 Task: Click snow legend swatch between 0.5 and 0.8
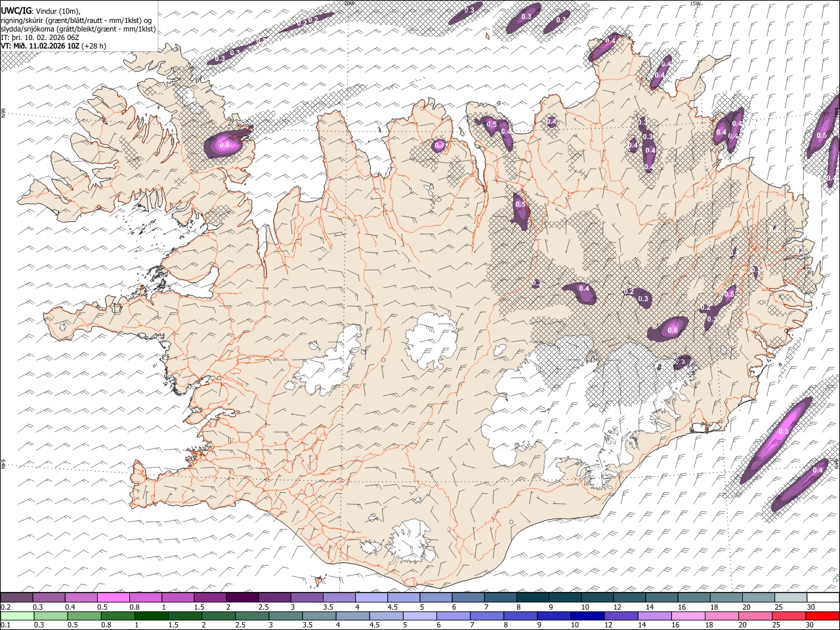pyautogui.click(x=114, y=598)
